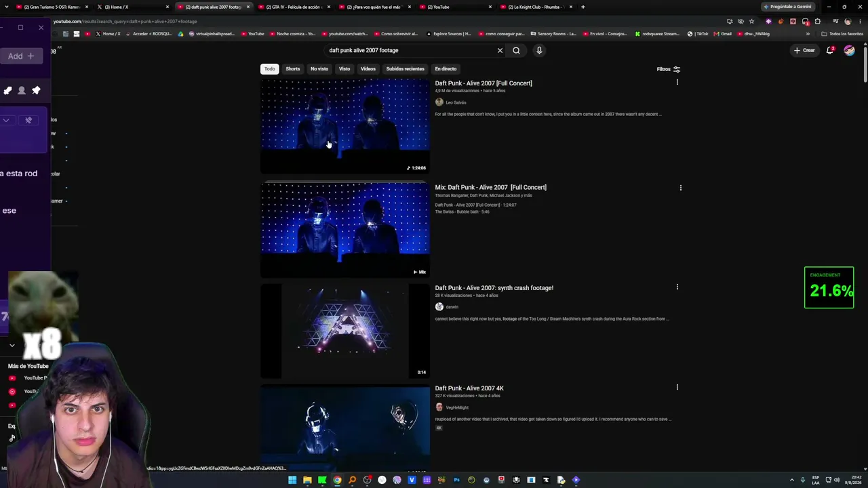This screenshot has height=488, width=868.
Task: Open options menu for the Mix: Daft Punk result
Action: [x=680, y=188]
